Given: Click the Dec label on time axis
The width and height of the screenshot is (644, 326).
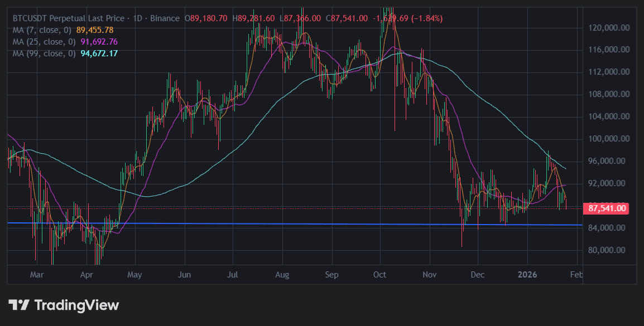Looking at the screenshot, I should tap(478, 274).
